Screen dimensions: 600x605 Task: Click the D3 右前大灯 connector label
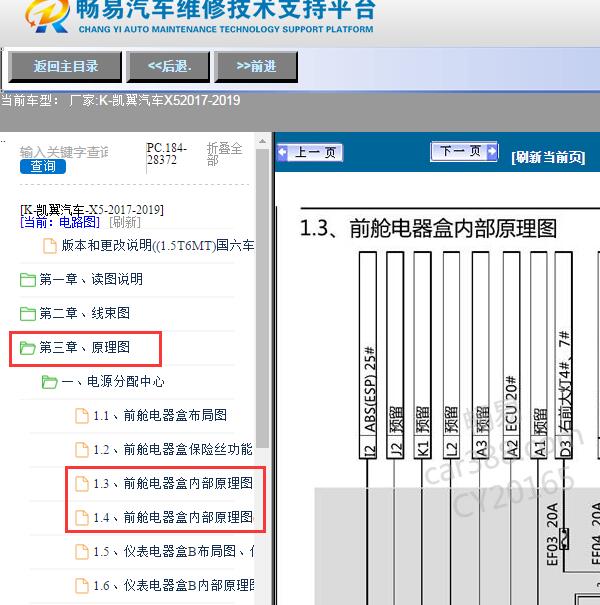coord(564,355)
